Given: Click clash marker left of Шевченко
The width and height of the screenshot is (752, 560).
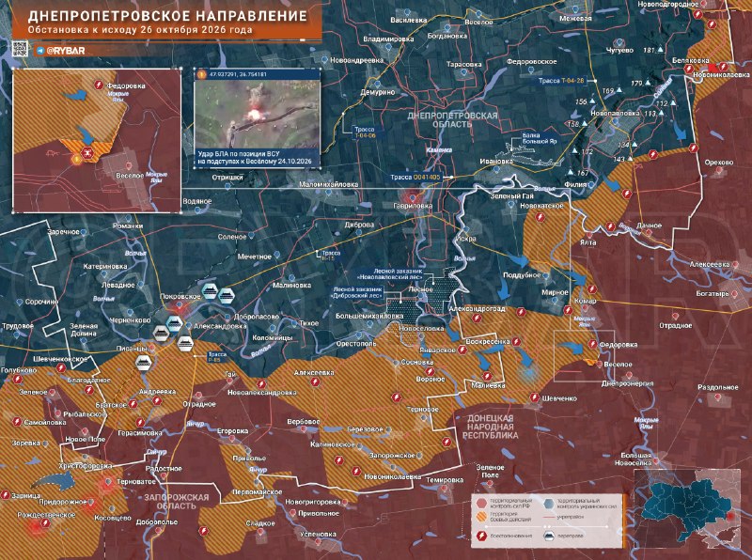Looking at the screenshot, I should [x=535, y=397].
